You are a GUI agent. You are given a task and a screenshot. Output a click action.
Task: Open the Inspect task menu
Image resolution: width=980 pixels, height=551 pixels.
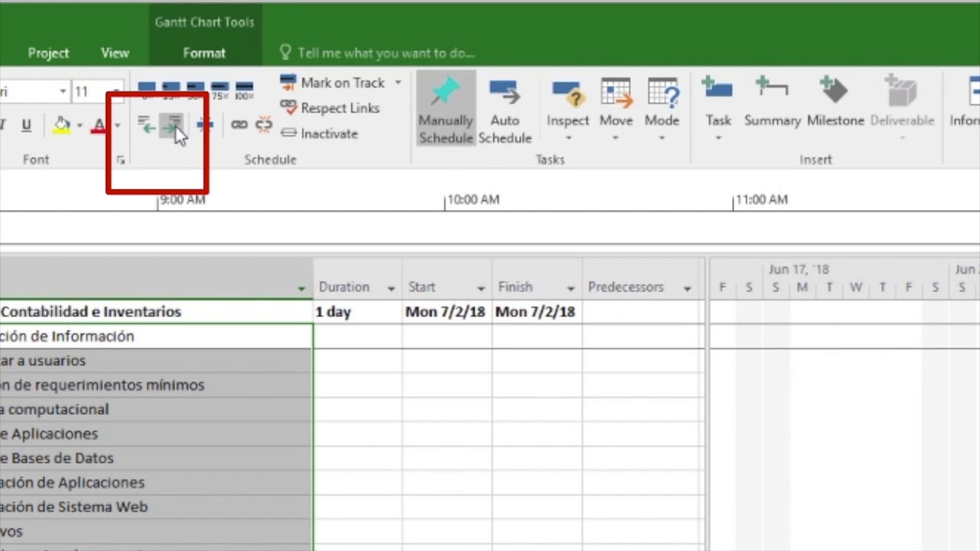[x=567, y=109]
